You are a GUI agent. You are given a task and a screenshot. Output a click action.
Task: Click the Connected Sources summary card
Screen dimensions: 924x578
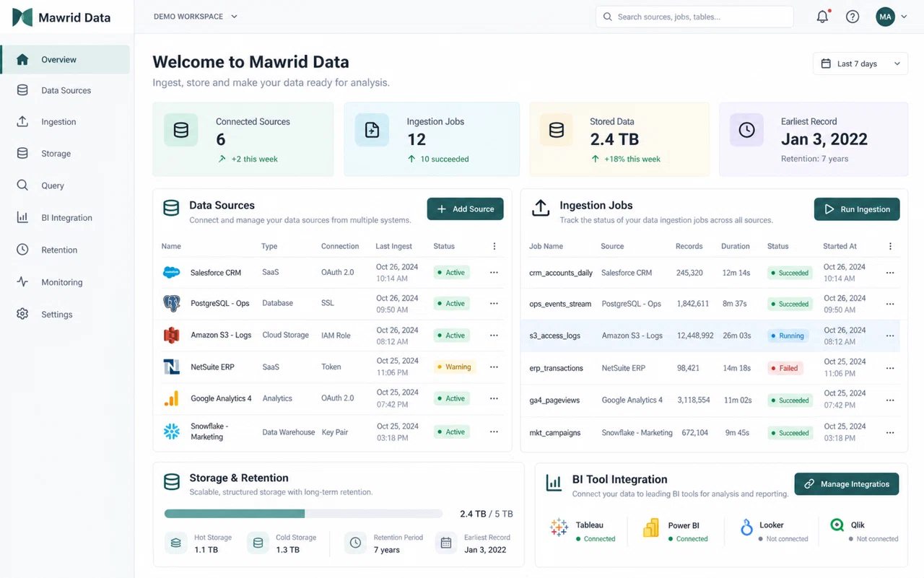[243, 139]
